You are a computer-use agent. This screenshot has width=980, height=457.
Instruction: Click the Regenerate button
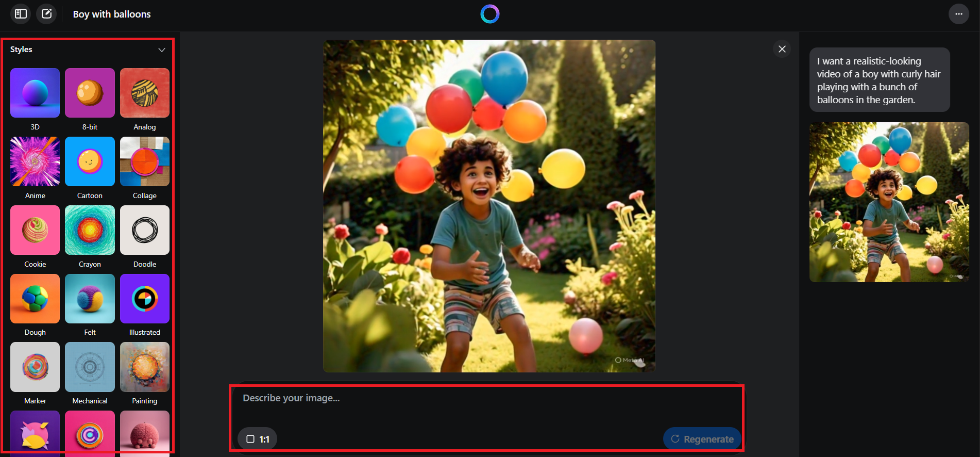pyautogui.click(x=702, y=439)
